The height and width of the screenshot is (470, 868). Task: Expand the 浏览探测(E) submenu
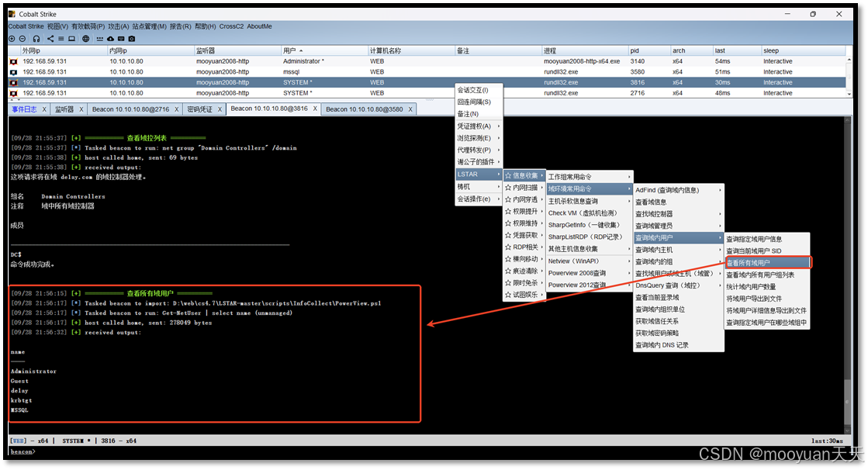(x=479, y=138)
